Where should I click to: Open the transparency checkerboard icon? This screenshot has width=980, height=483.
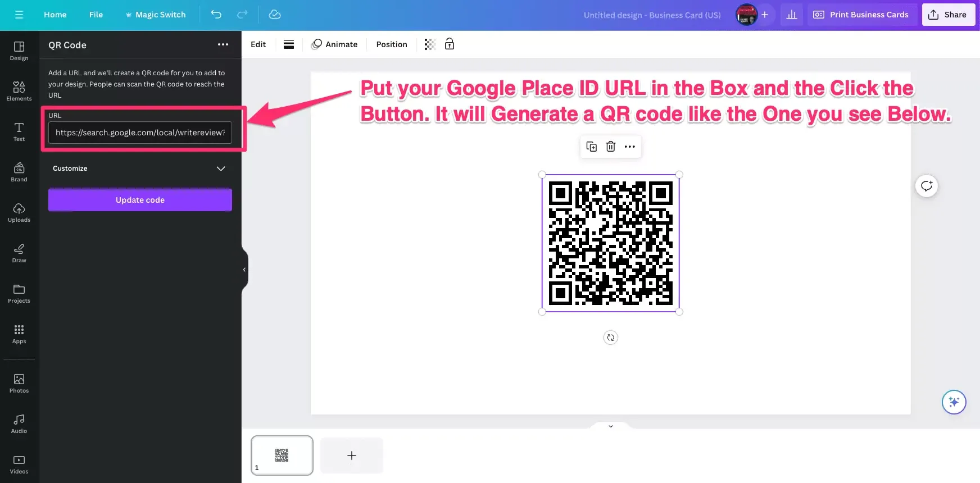[430, 44]
